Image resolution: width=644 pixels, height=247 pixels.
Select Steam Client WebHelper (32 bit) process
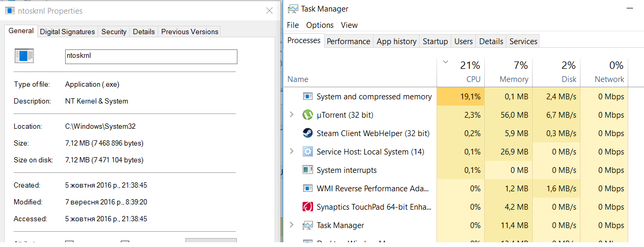click(373, 133)
